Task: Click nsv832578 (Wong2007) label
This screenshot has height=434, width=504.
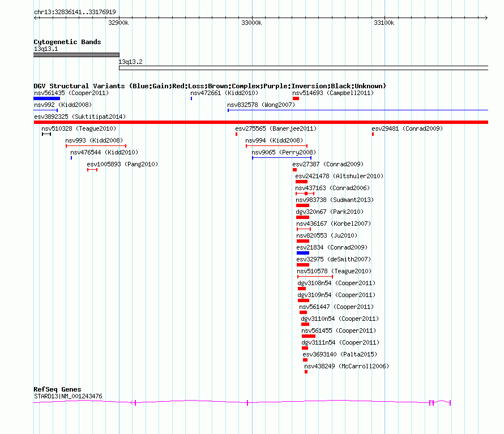Action: [x=261, y=105]
